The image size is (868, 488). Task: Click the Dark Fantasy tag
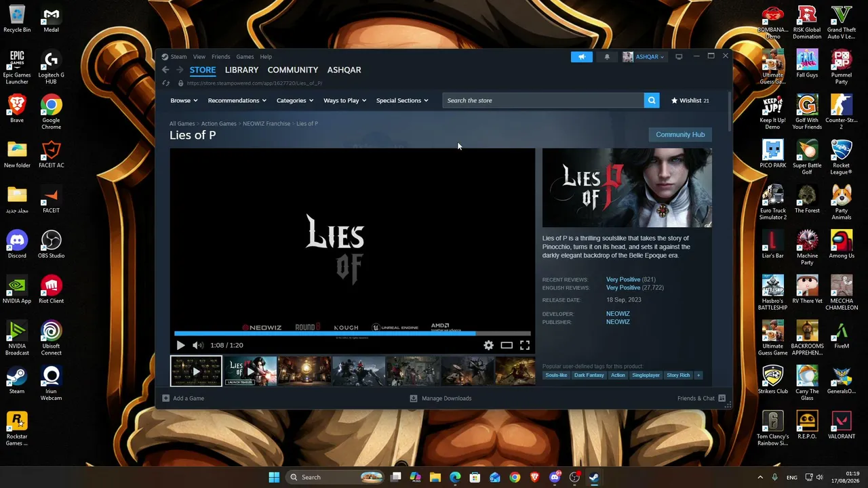coord(589,375)
